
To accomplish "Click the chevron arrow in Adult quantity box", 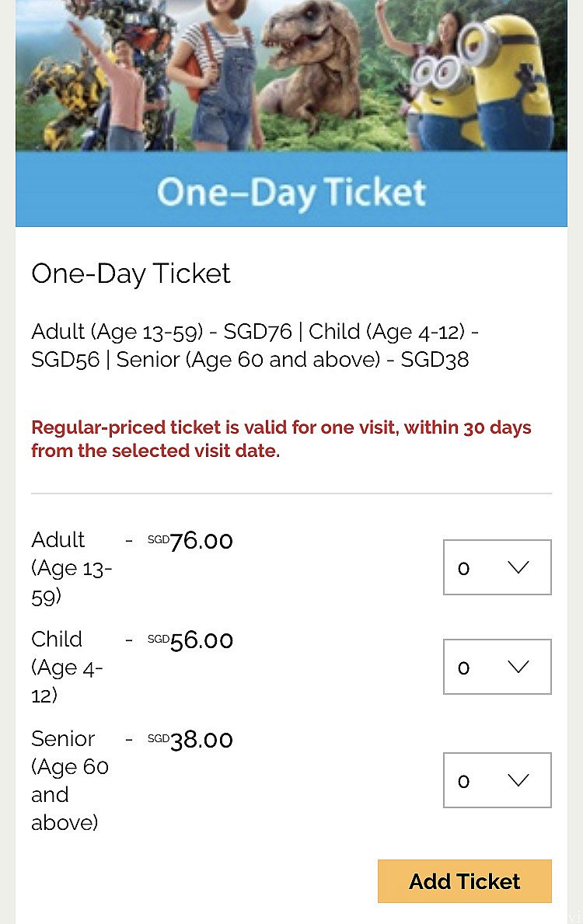I will (x=518, y=567).
